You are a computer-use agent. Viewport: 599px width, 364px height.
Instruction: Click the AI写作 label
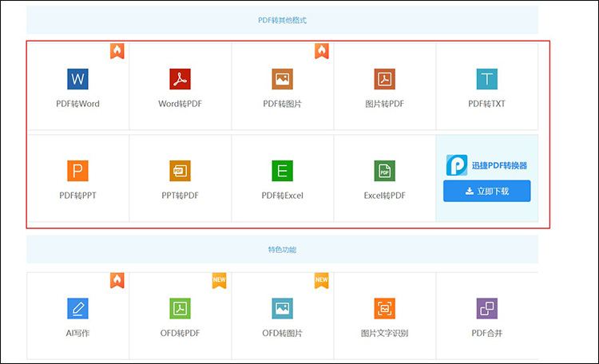77,333
